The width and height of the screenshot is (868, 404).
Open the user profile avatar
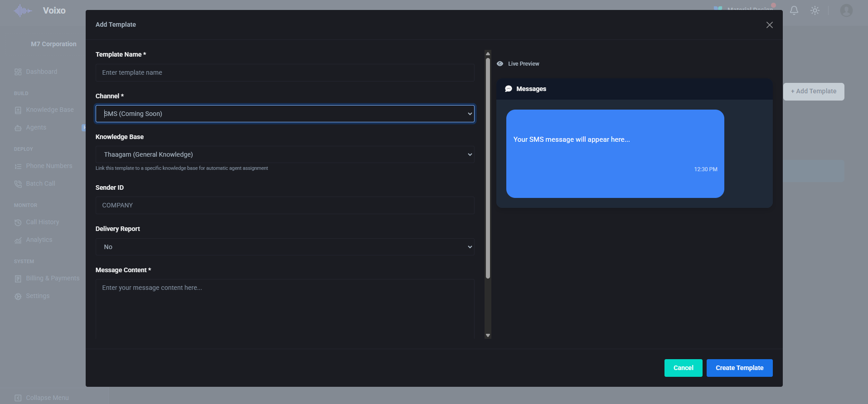tap(846, 10)
